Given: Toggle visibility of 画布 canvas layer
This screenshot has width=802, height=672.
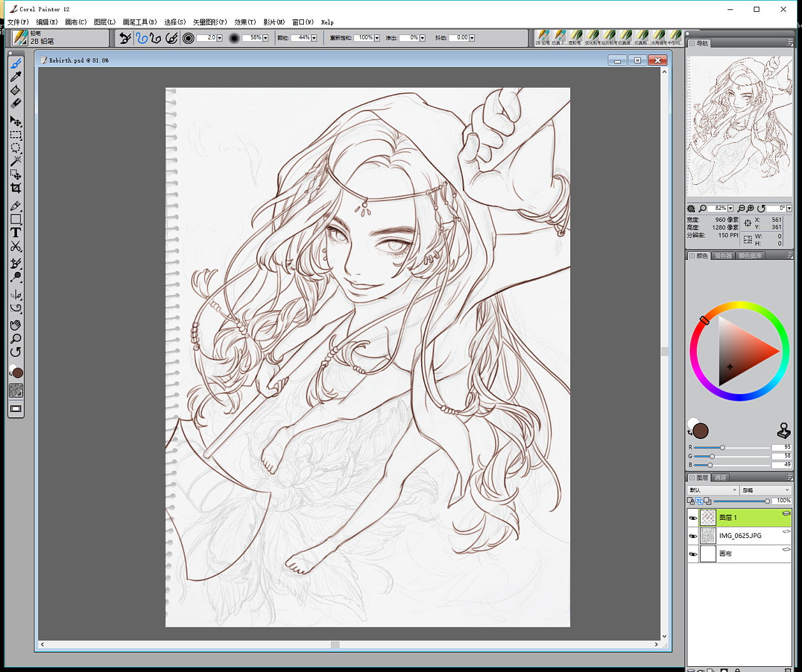Looking at the screenshot, I should click(x=693, y=554).
